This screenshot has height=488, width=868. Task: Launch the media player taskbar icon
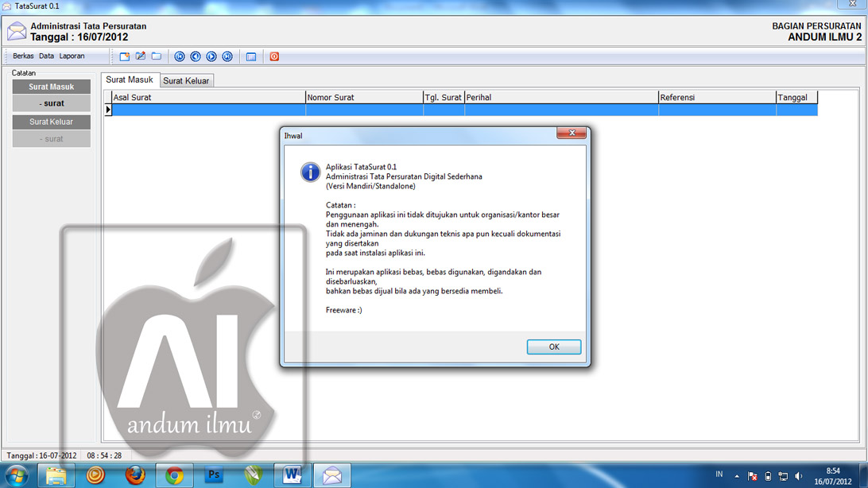point(95,475)
